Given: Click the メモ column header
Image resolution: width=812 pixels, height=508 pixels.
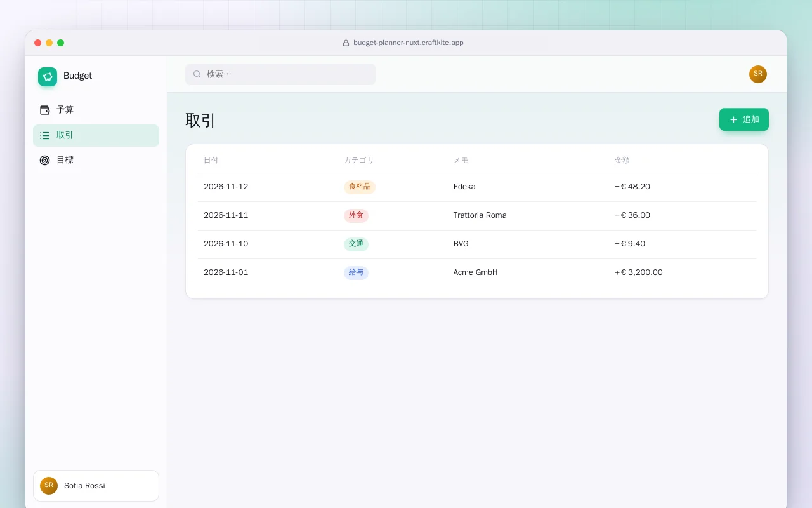Looking at the screenshot, I should coord(461,161).
